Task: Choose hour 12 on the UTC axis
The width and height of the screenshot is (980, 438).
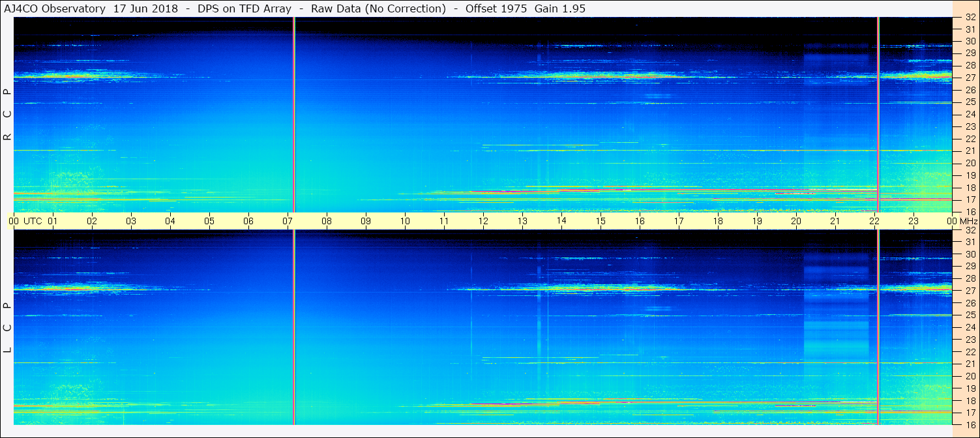Action: [483, 221]
